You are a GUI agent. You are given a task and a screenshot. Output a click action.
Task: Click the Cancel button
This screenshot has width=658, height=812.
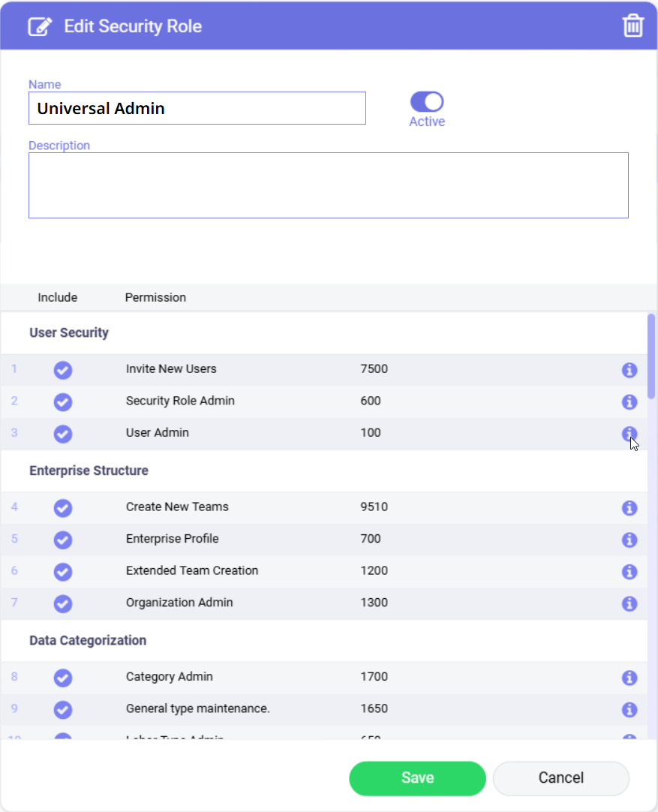coord(560,778)
